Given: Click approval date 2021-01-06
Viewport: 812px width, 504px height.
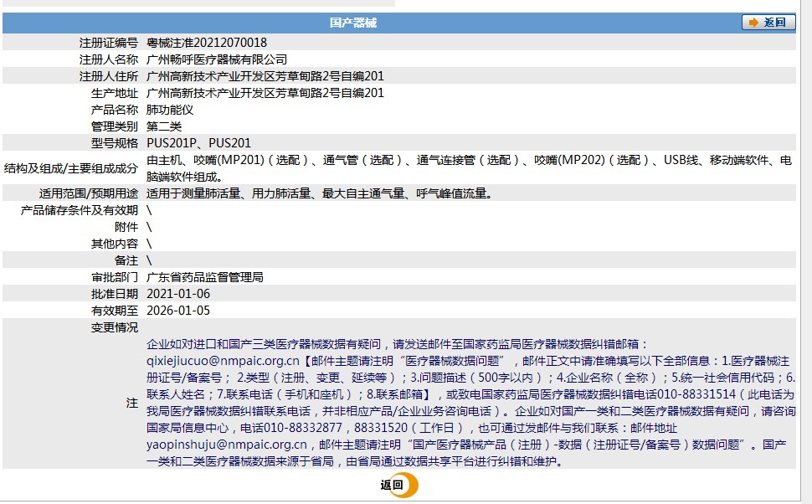Looking at the screenshot, I should pyautogui.click(x=178, y=294).
